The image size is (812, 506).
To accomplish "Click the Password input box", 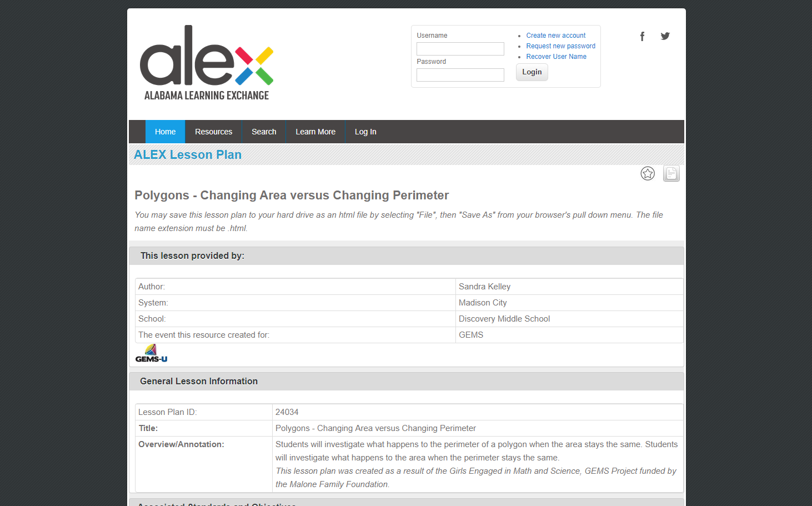I will coord(460,74).
